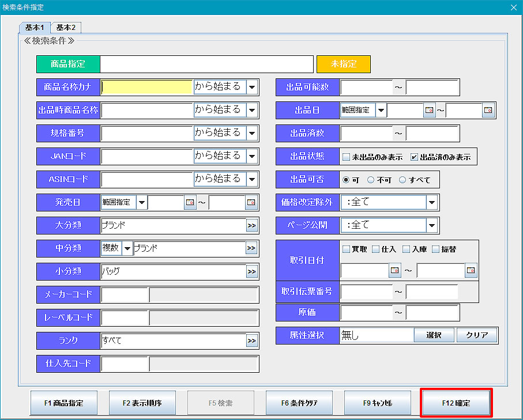The width and height of the screenshot is (523, 420).
Task: Open calendar for 発売日 start date
Action: 190,202
